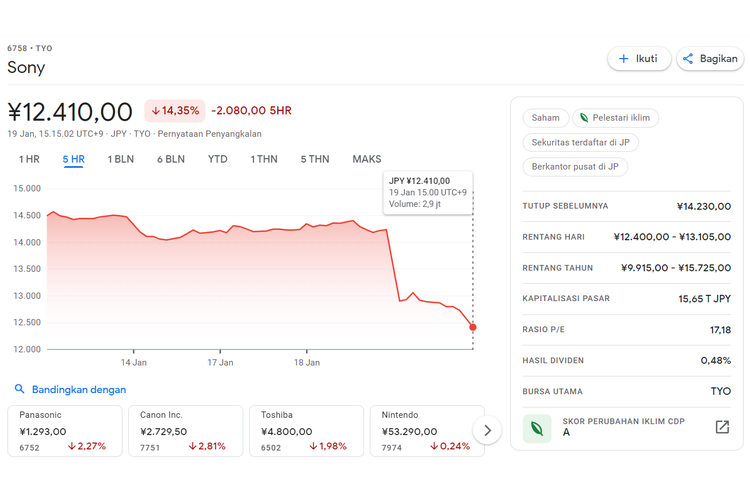Switch chart to YTD range
750x500 pixels.
(217, 159)
